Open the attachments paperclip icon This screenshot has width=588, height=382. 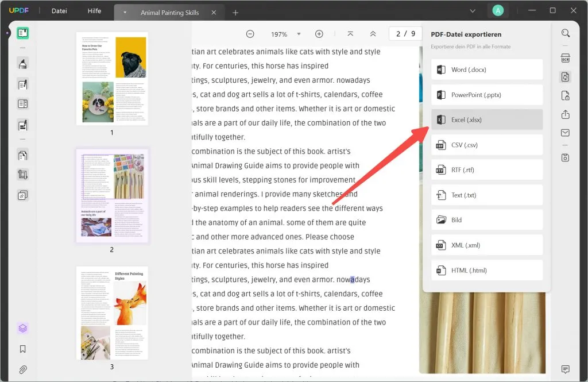coord(23,369)
